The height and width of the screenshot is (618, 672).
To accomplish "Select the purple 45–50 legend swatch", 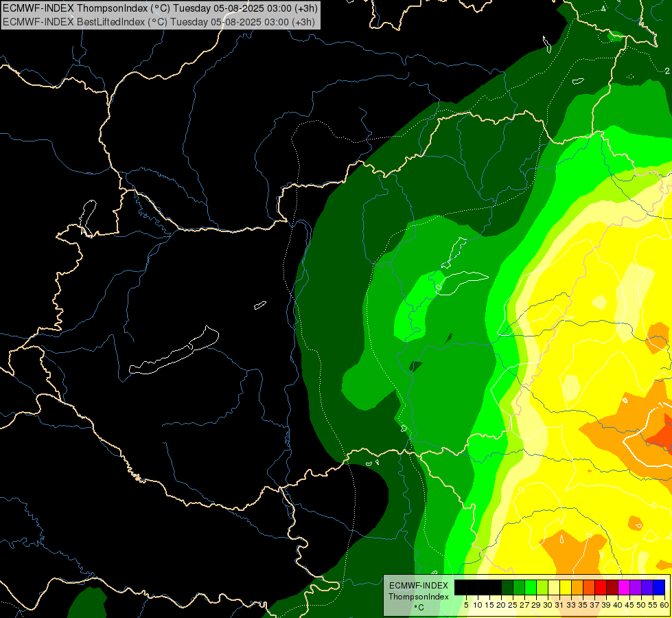I will click(636, 588).
